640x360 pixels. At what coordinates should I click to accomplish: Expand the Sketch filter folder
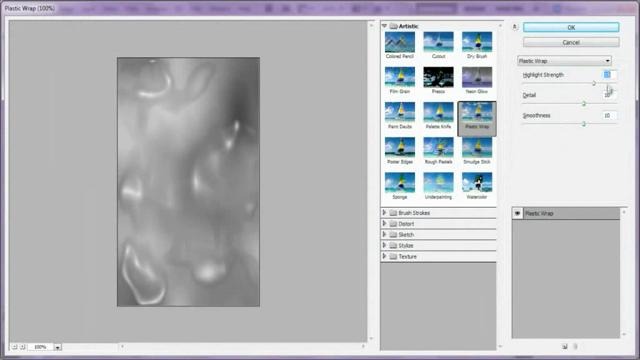[384, 235]
